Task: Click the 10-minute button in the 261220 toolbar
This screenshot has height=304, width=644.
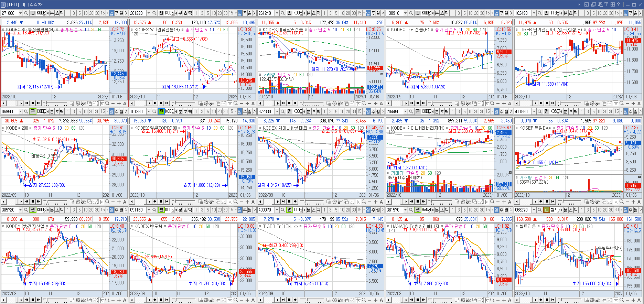Action: click(x=214, y=13)
